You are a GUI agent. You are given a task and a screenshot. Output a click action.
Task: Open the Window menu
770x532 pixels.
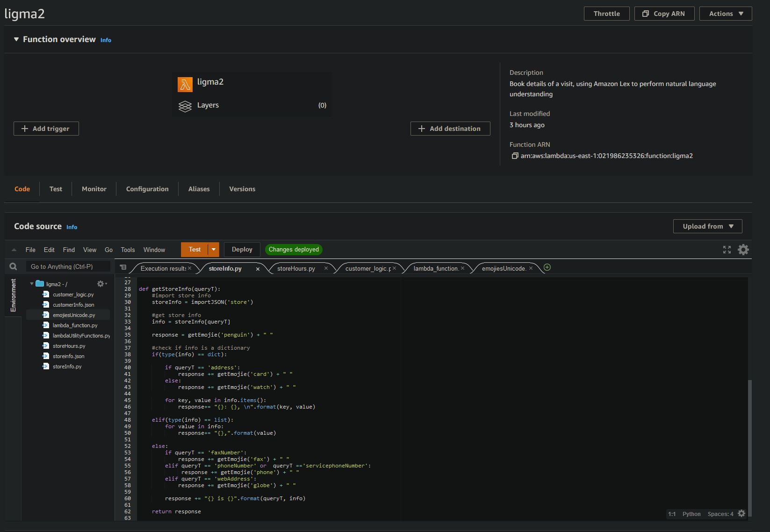tap(154, 250)
